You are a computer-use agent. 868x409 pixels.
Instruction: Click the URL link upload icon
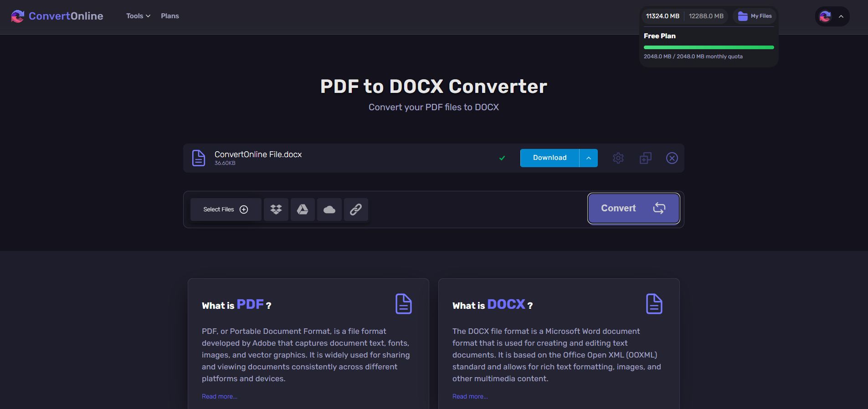point(356,210)
